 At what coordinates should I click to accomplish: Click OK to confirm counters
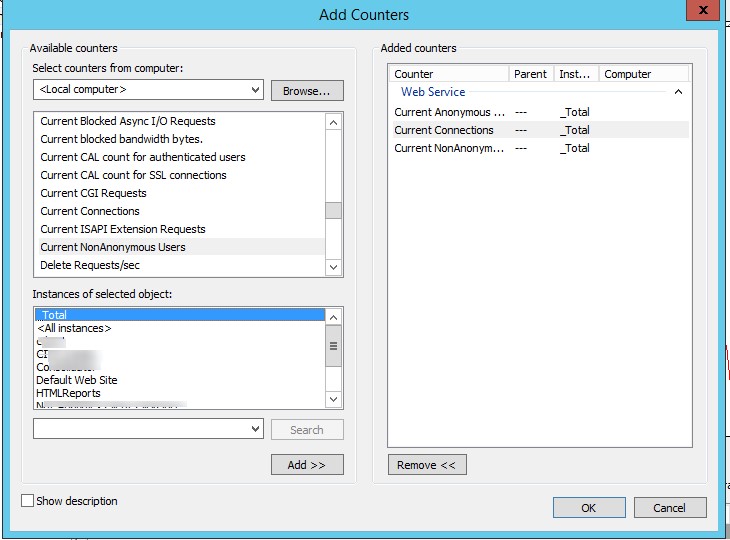589,507
